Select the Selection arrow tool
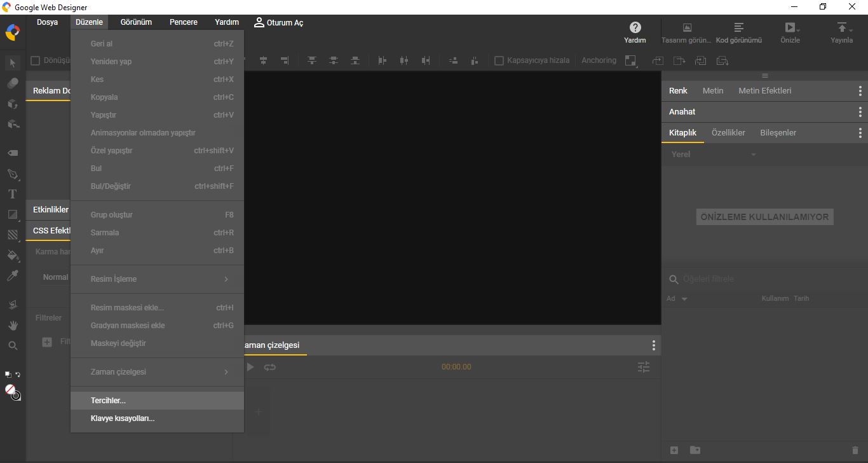The image size is (868, 463). coord(13,63)
